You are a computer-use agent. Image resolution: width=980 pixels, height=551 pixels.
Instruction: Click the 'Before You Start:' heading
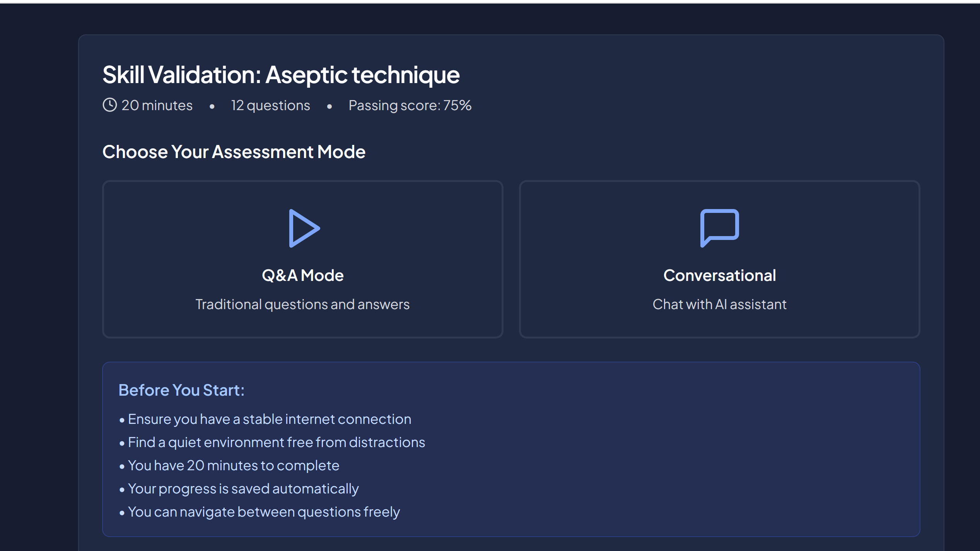tap(181, 390)
